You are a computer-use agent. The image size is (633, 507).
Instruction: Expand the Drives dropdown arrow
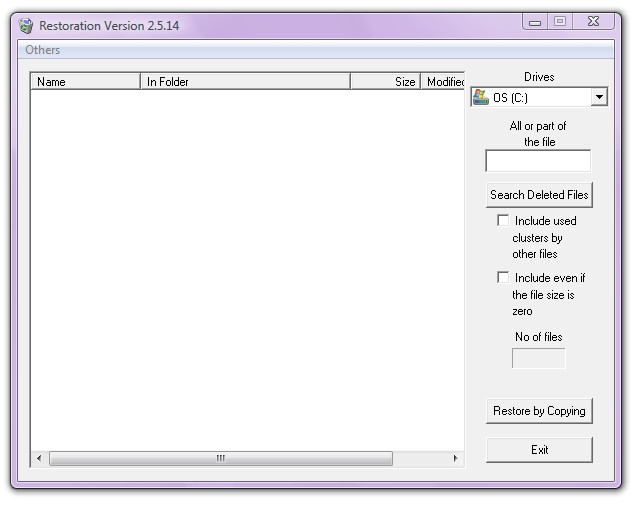click(598, 97)
